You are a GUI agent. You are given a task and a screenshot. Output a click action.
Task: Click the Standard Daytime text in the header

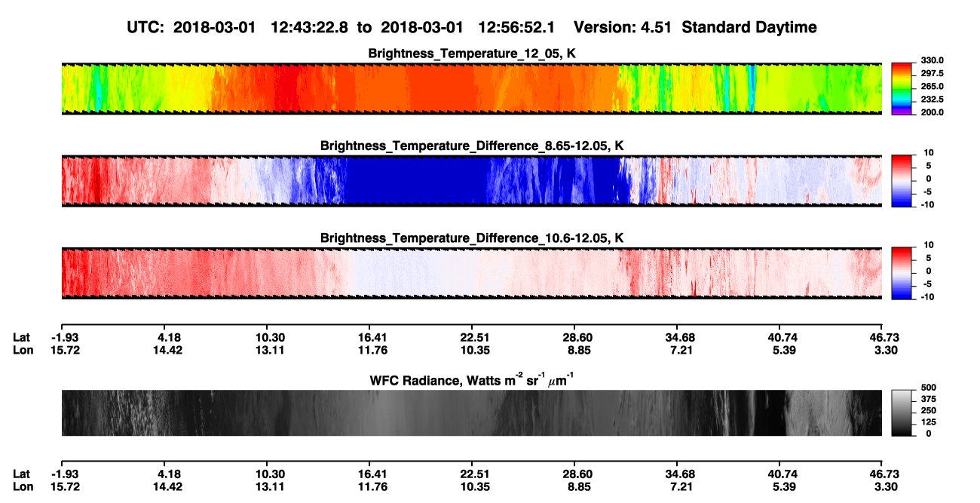(x=749, y=27)
